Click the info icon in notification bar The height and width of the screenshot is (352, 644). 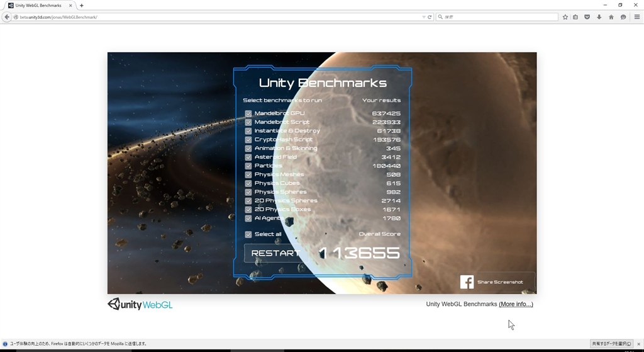(x=5, y=344)
